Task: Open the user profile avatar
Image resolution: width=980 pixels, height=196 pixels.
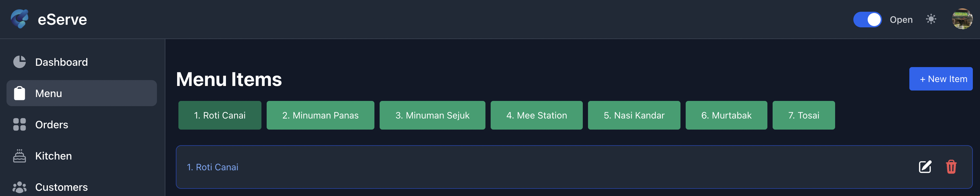Action: coord(962,19)
